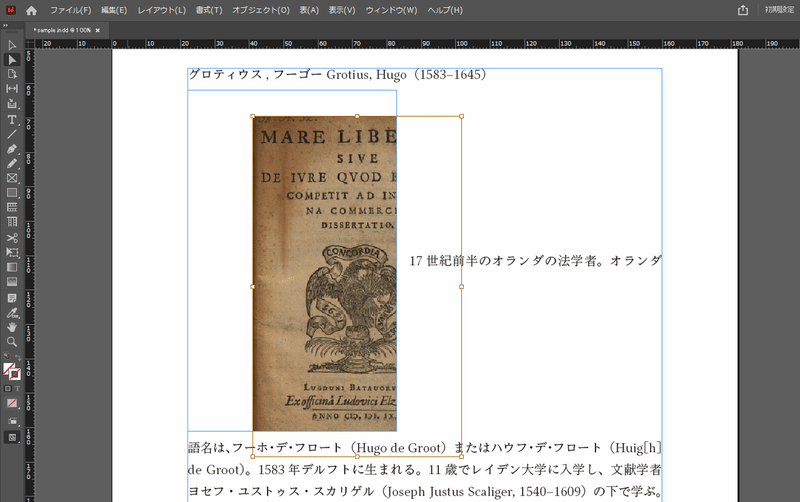Click the Mare Liberum book image
This screenshot has height=502, width=800.
324,273
